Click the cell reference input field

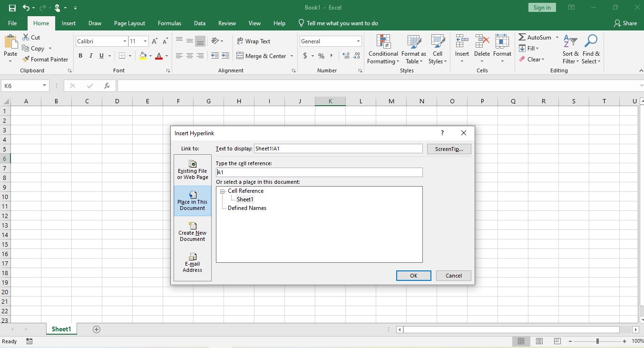(319, 172)
